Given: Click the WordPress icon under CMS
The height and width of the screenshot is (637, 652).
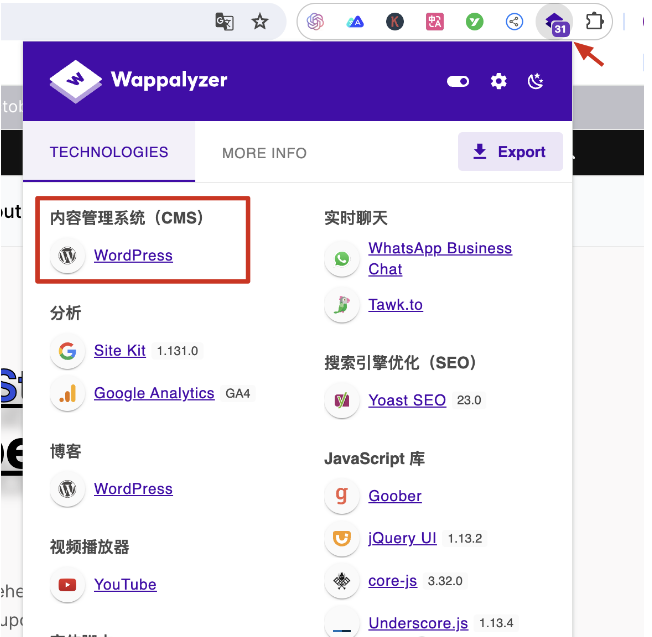Looking at the screenshot, I should click(67, 255).
